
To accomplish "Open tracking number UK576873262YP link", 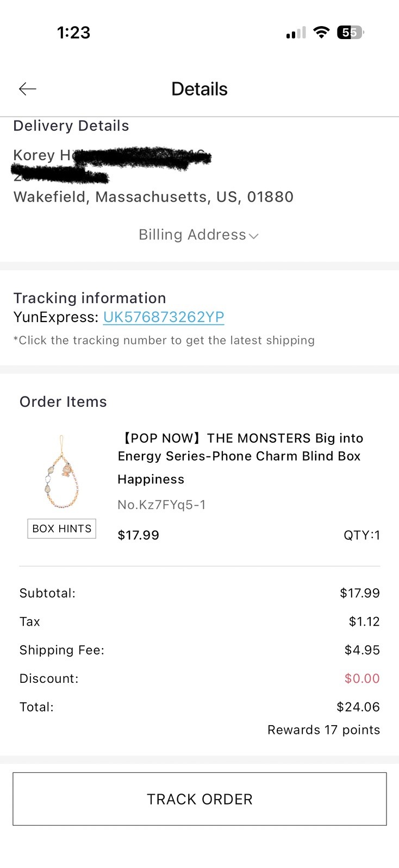I will click(x=164, y=317).
